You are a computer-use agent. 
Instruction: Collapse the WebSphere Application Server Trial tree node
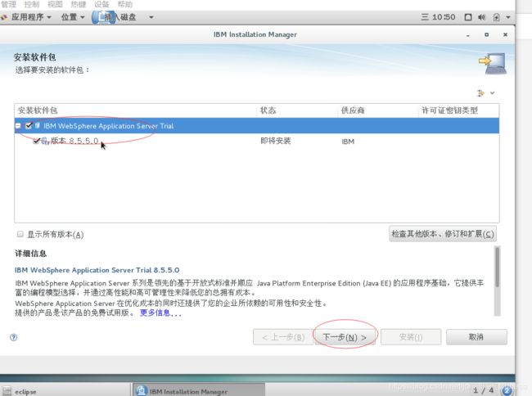(18, 126)
